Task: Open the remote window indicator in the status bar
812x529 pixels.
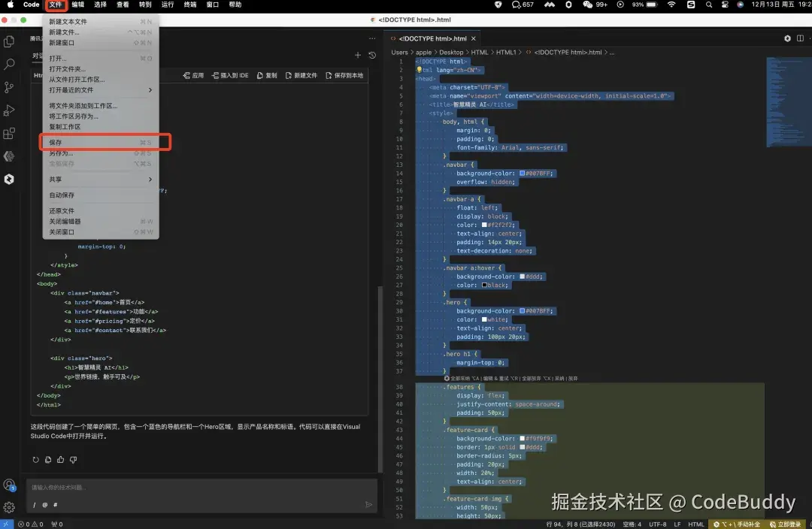Action: [x=6, y=524]
